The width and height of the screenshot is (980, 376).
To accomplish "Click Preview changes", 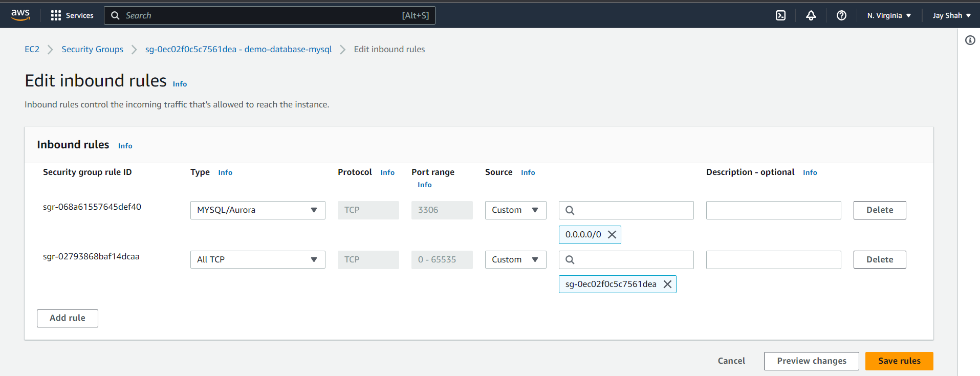I will (x=812, y=361).
